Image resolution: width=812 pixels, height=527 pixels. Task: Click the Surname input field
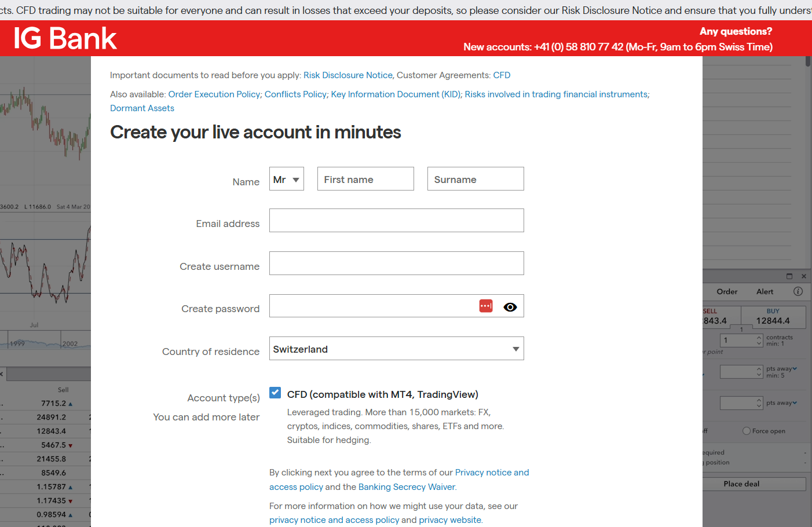(x=476, y=179)
